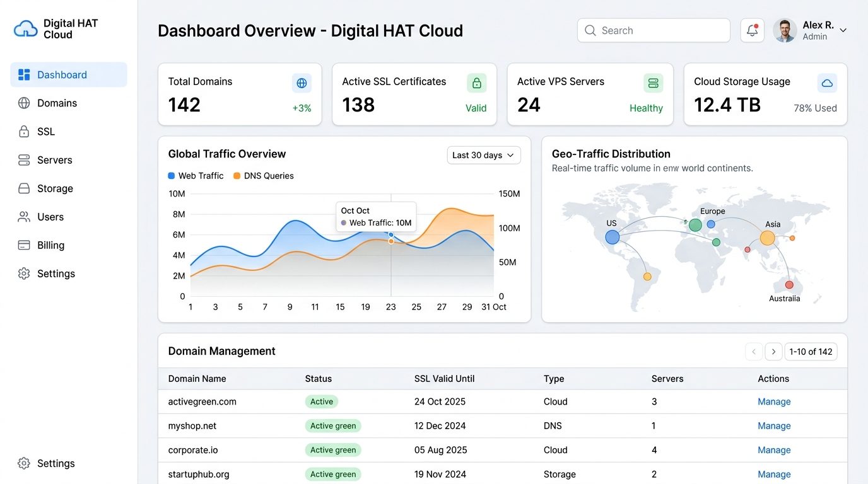Screen dimensions: 868x484
Task: Focus the Search input field
Action: click(x=654, y=30)
